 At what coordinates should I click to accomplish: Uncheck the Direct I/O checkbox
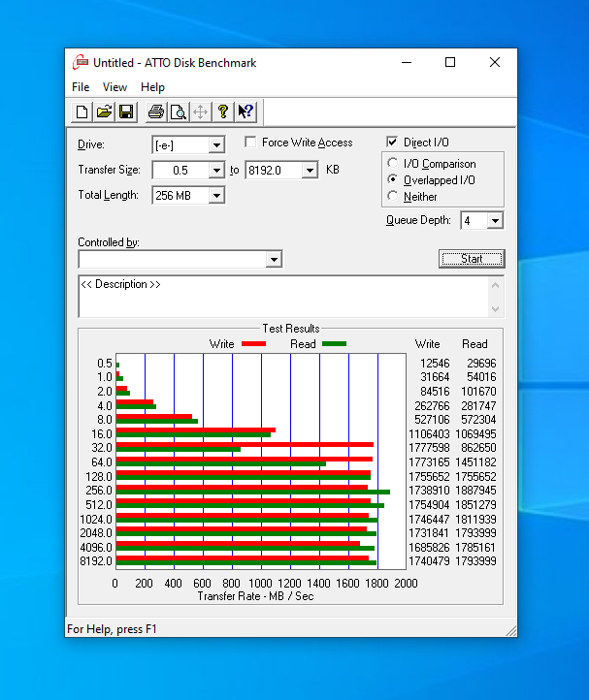tap(393, 143)
